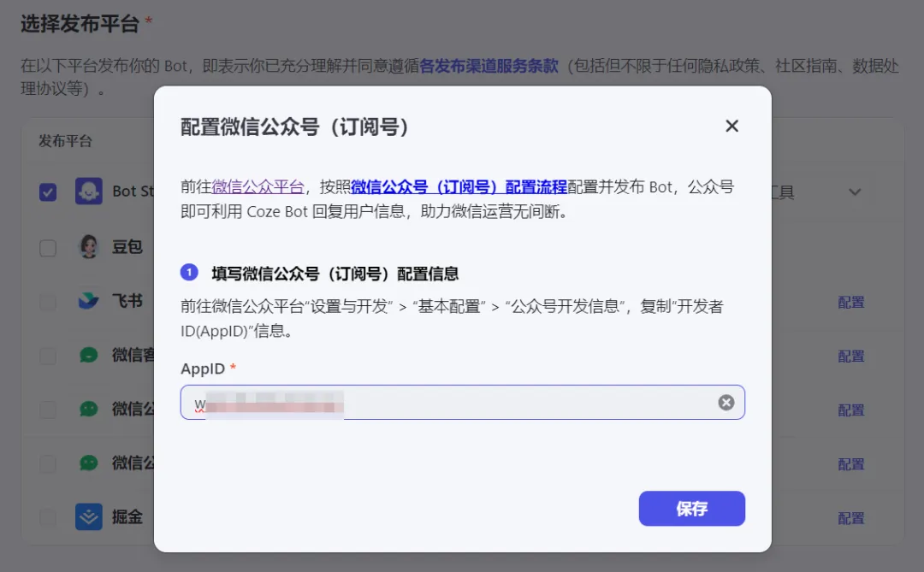Uncheck the Bot Store checkbox
924x572 pixels.
[48, 192]
